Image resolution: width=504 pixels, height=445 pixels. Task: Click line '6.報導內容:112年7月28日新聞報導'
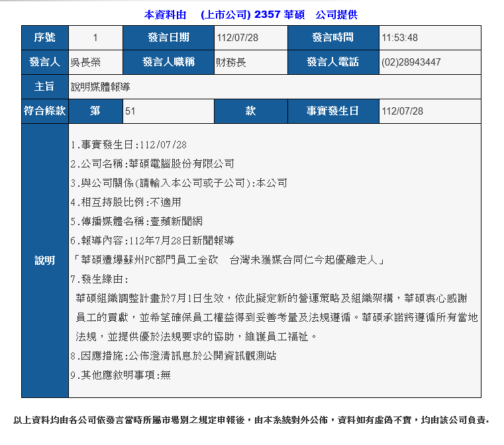152,240
